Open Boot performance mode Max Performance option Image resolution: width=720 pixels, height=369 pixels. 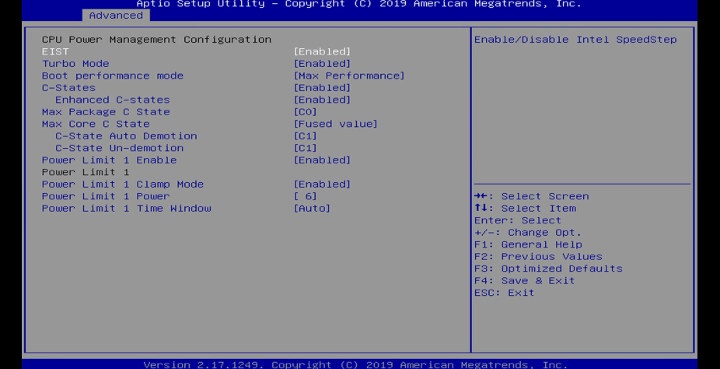[x=349, y=76]
